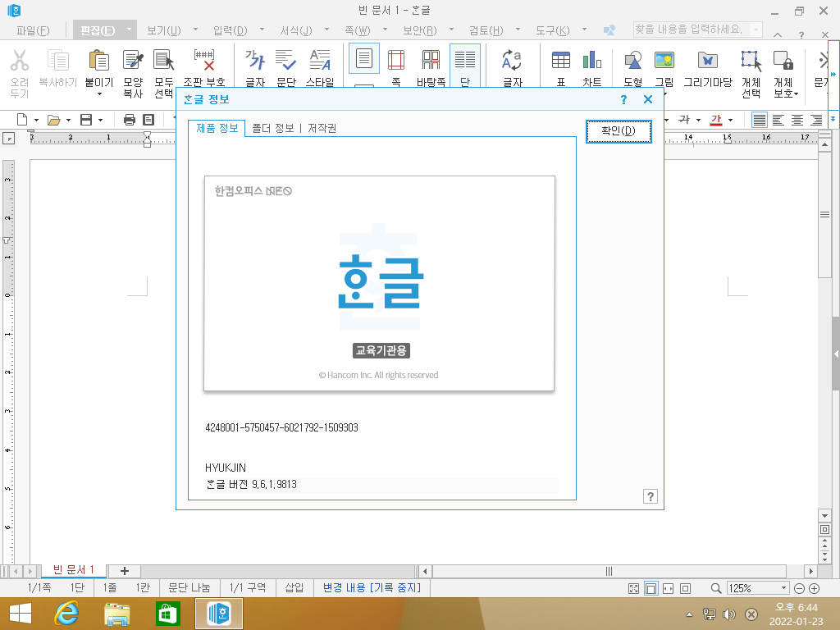The image size is (840, 630).
Task: Click the Paste (붙이기) clipboard icon
Action: coord(99,60)
